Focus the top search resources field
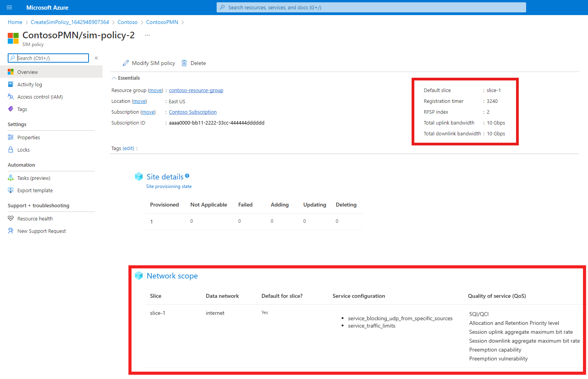The image size is (588, 379). (371, 7)
